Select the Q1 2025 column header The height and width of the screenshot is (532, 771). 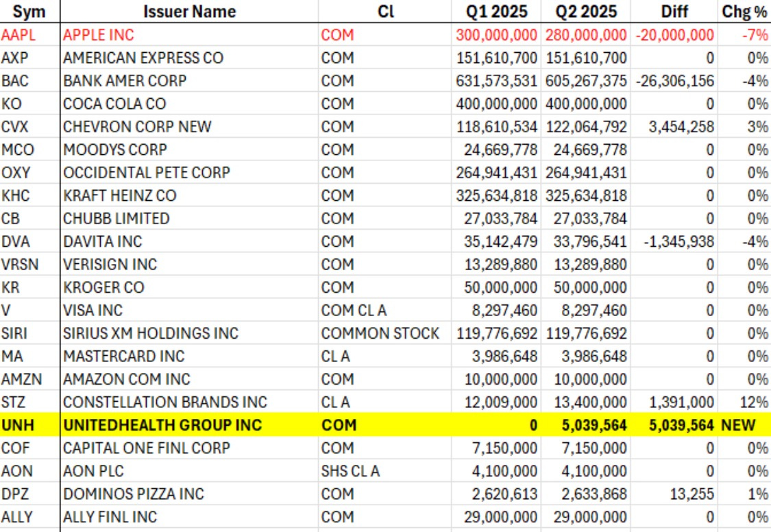tap(497, 11)
